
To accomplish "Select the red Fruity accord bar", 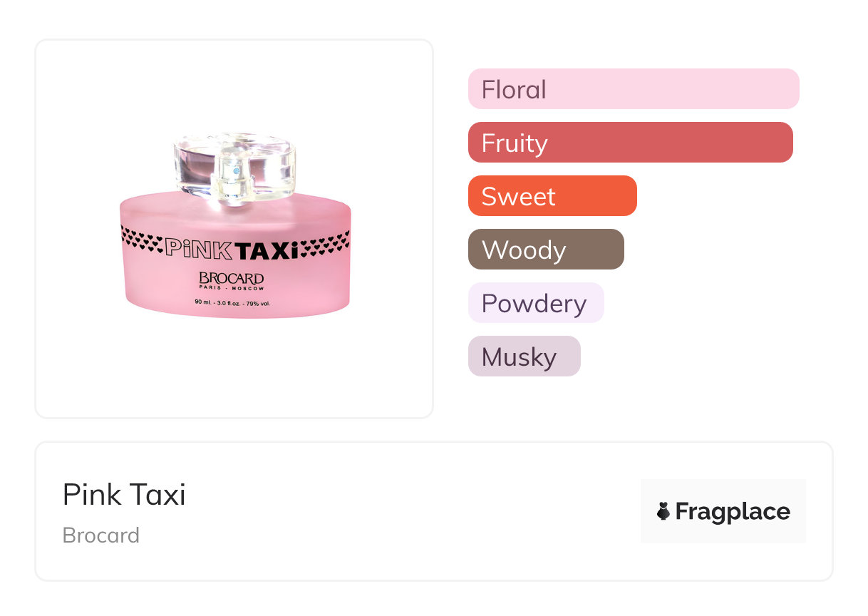I will (630, 143).
